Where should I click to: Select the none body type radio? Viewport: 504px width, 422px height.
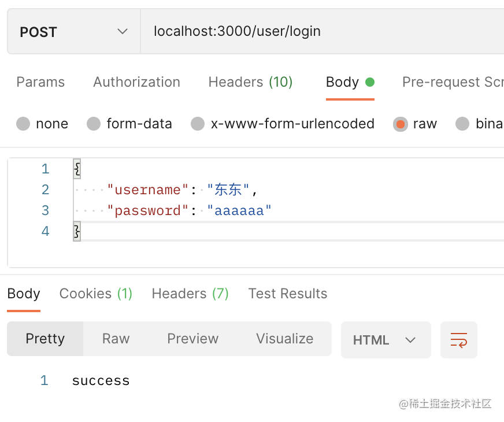pos(23,124)
